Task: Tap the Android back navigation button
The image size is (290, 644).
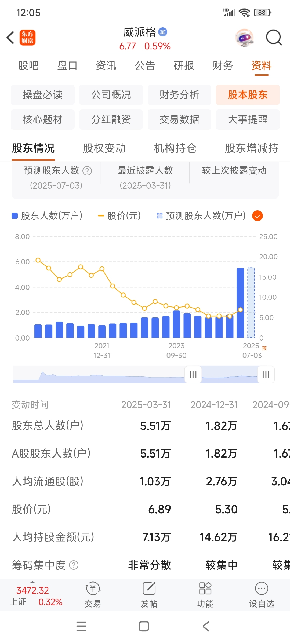Action: tap(206, 626)
